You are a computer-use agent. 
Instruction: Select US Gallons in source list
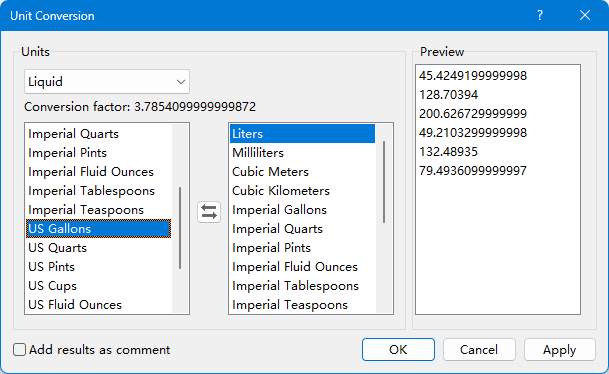(99, 229)
